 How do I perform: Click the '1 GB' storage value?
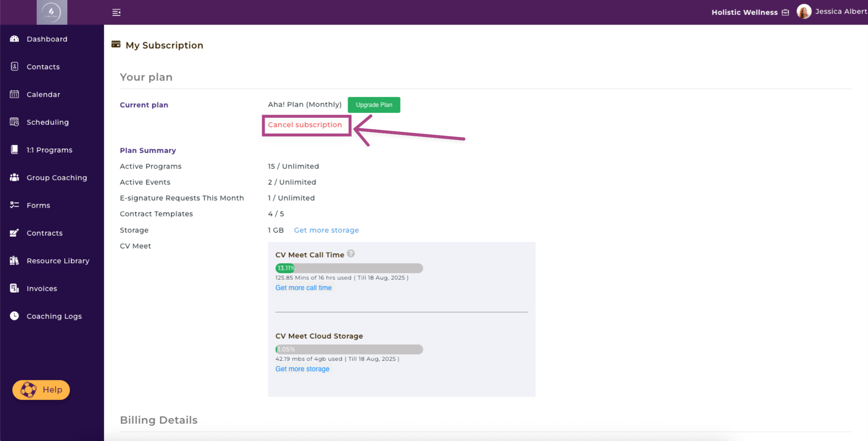pos(276,230)
